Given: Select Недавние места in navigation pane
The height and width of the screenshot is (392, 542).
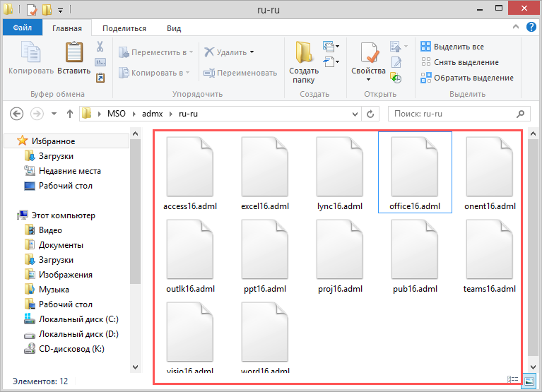Looking at the screenshot, I should click(x=63, y=171).
